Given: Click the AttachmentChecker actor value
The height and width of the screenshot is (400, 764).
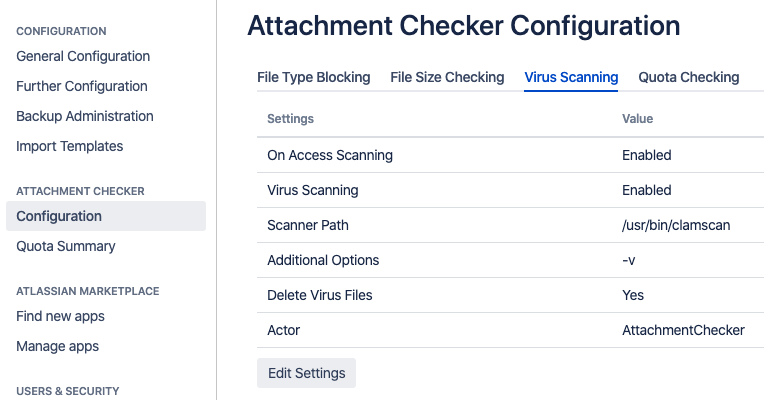Looking at the screenshot, I should pyautogui.click(x=683, y=330).
